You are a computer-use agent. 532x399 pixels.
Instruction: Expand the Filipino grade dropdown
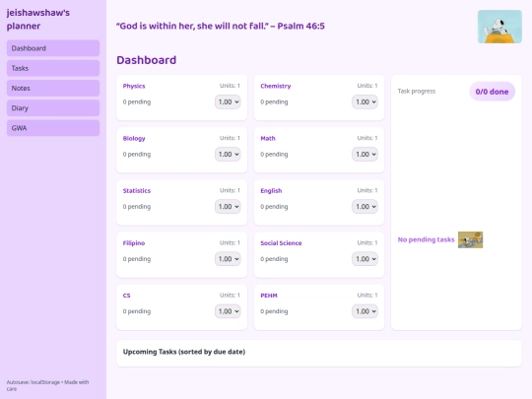click(228, 259)
